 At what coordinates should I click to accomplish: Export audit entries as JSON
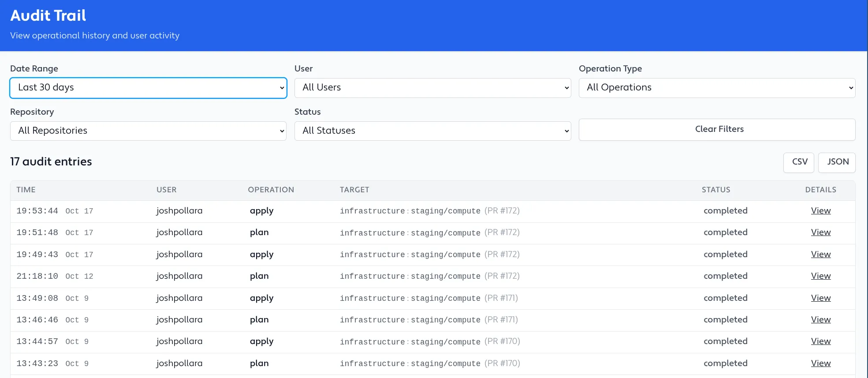coord(836,162)
